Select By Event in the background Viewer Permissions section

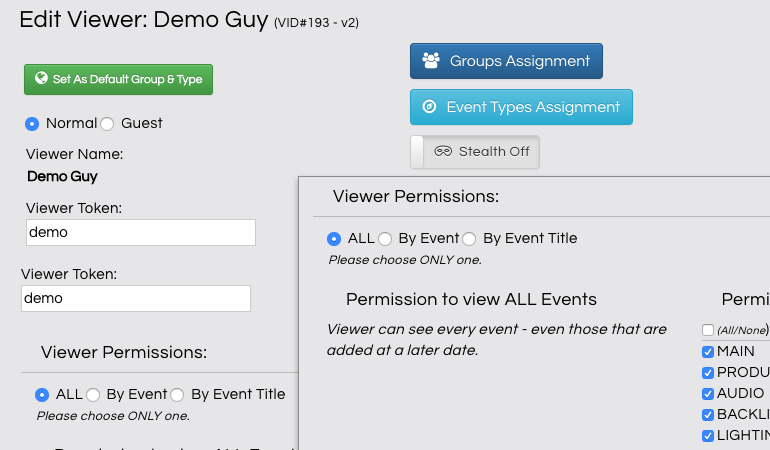click(x=93, y=395)
